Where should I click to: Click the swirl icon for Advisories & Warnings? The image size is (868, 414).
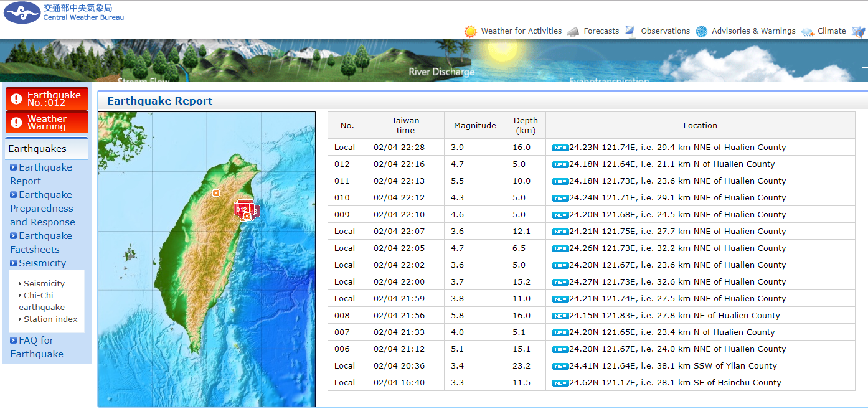click(701, 31)
